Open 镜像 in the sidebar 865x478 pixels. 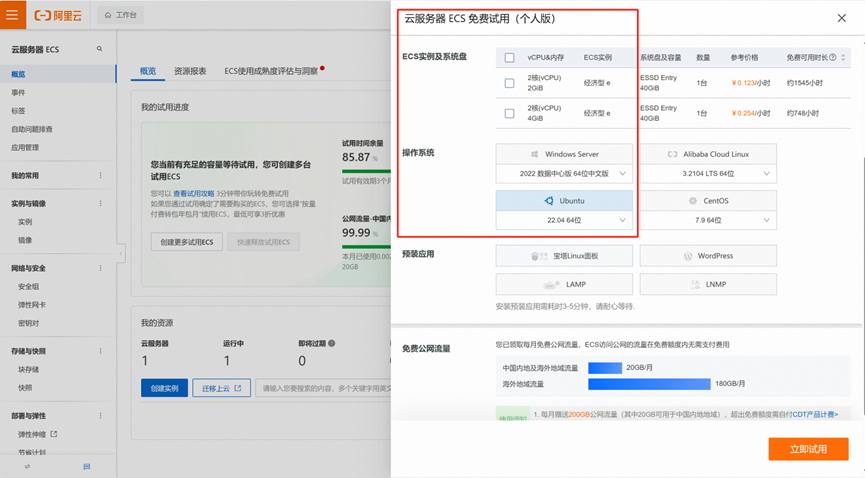coord(25,240)
